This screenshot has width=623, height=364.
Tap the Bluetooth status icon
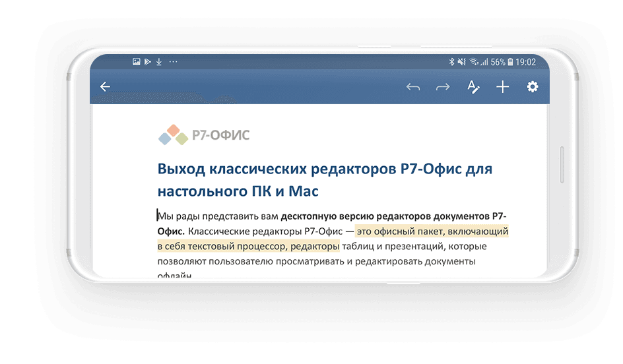pos(451,62)
